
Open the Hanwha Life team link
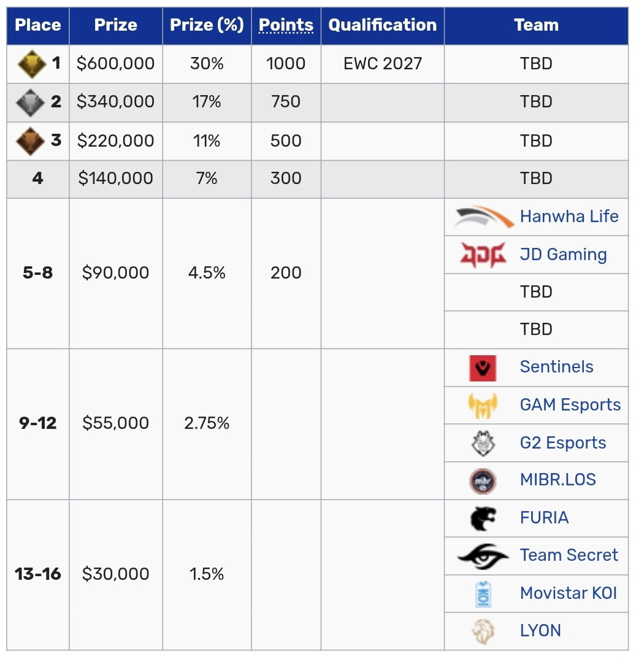point(569,217)
